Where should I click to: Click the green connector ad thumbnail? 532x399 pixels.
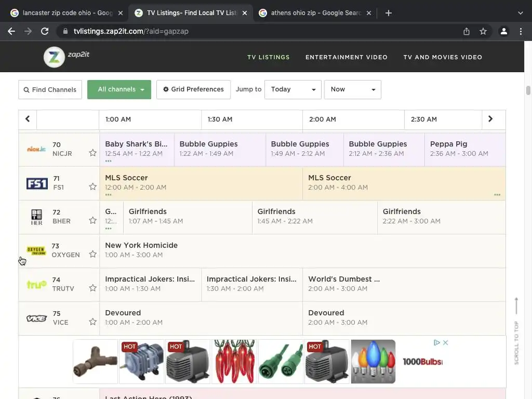(281, 362)
